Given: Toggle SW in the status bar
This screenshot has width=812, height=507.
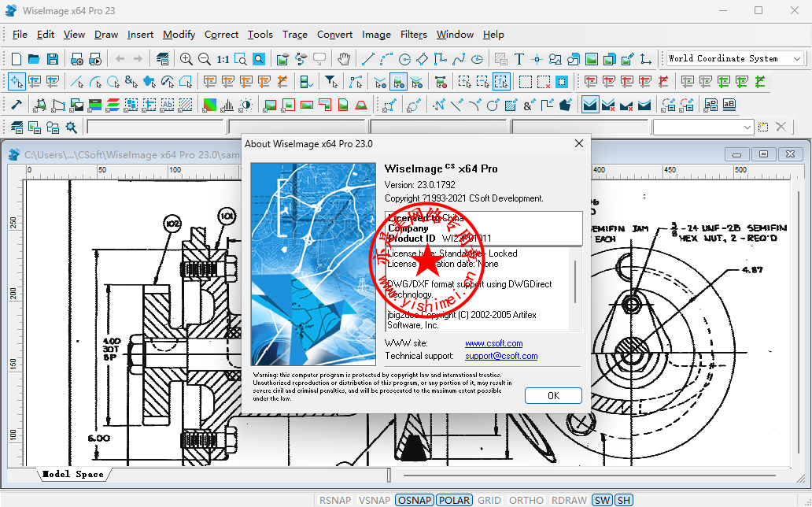Looking at the screenshot, I should pos(602,500).
